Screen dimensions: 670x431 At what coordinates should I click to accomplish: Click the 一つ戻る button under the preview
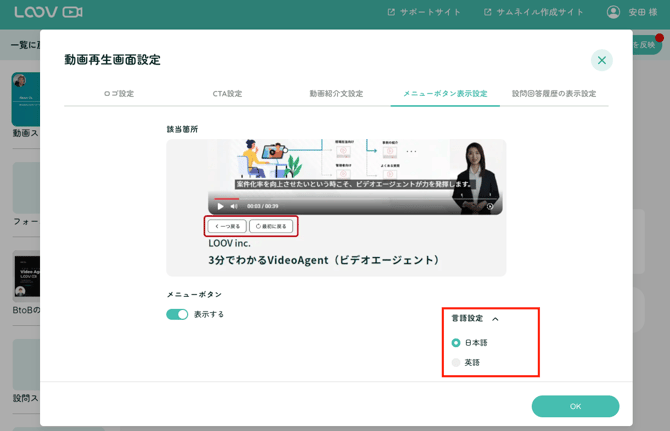227,226
